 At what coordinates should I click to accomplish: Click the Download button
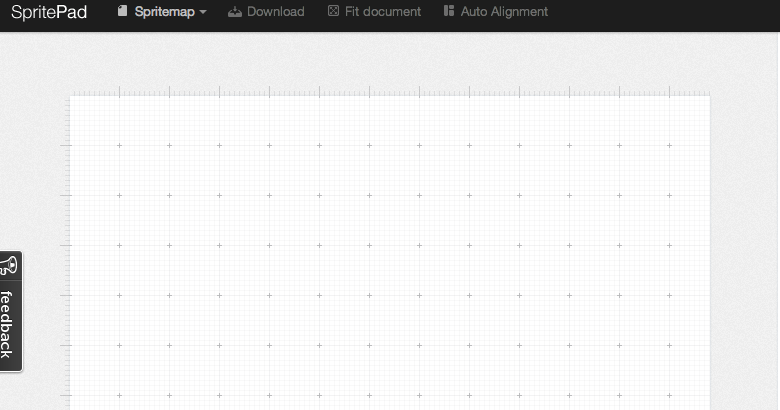pyautogui.click(x=266, y=11)
